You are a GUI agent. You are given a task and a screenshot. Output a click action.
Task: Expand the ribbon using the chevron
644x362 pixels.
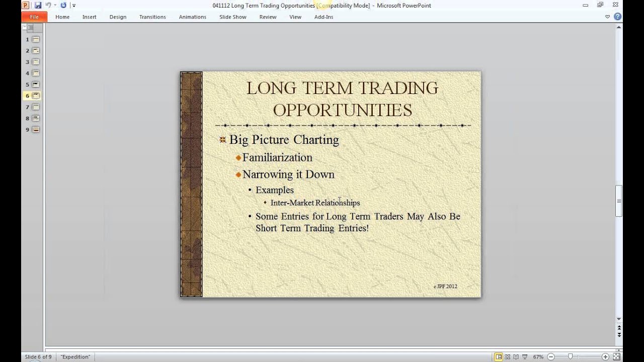coord(607,17)
